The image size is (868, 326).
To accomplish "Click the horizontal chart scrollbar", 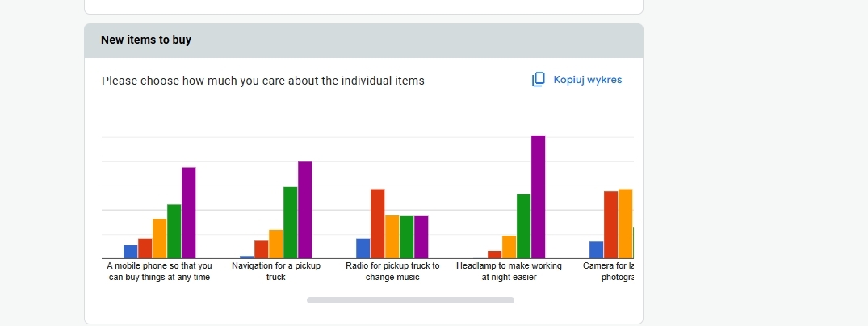I will pos(410,300).
